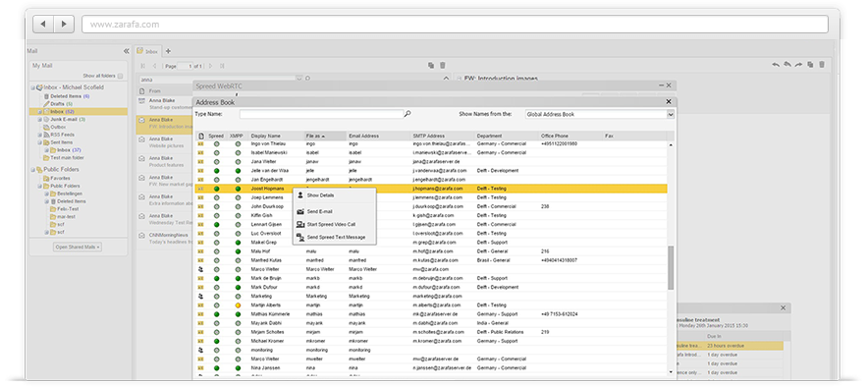Select the Mathias Kümmerle contact name

271,314
